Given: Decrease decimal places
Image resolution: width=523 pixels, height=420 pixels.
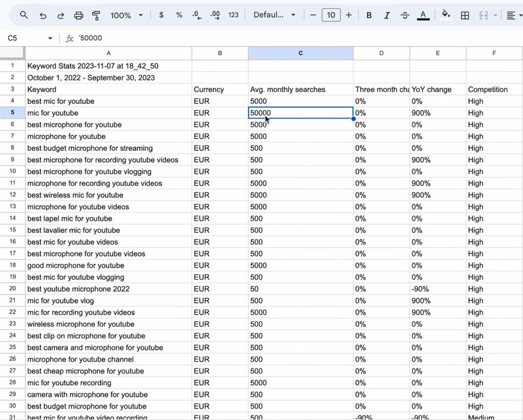Looking at the screenshot, I should coord(197,15).
